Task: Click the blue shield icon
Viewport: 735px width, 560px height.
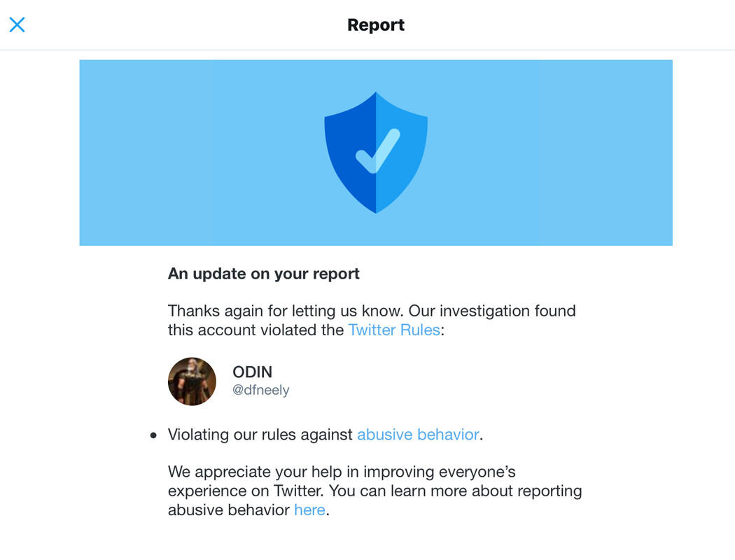Action: 376,153
